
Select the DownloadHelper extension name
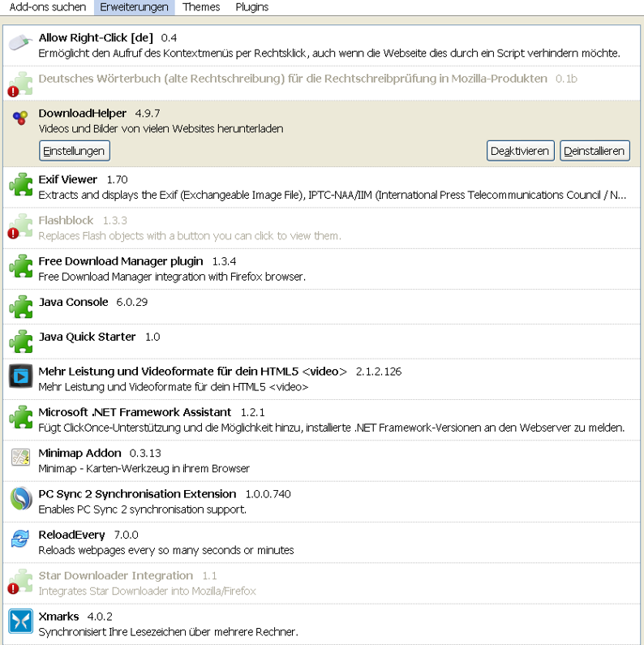pyautogui.click(x=82, y=113)
